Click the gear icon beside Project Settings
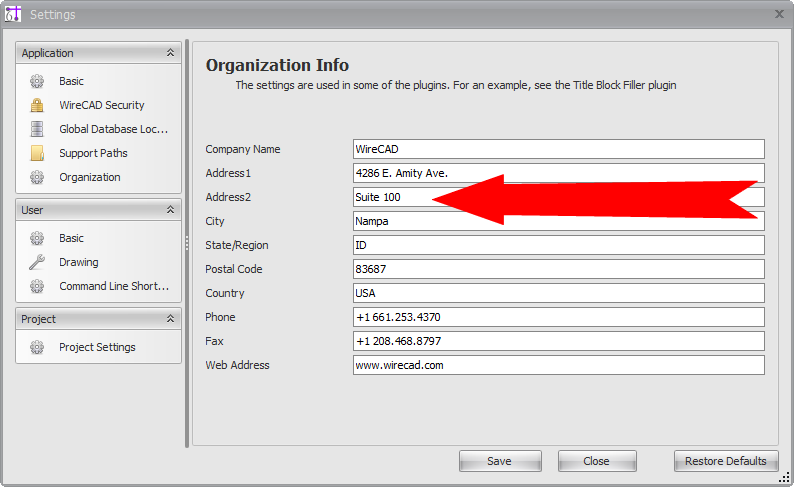 [37, 347]
